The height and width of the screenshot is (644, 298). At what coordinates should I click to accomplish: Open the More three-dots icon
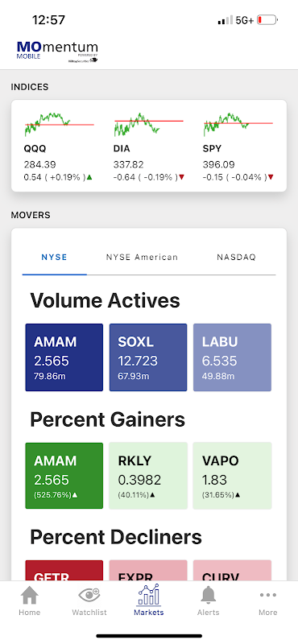268,595
